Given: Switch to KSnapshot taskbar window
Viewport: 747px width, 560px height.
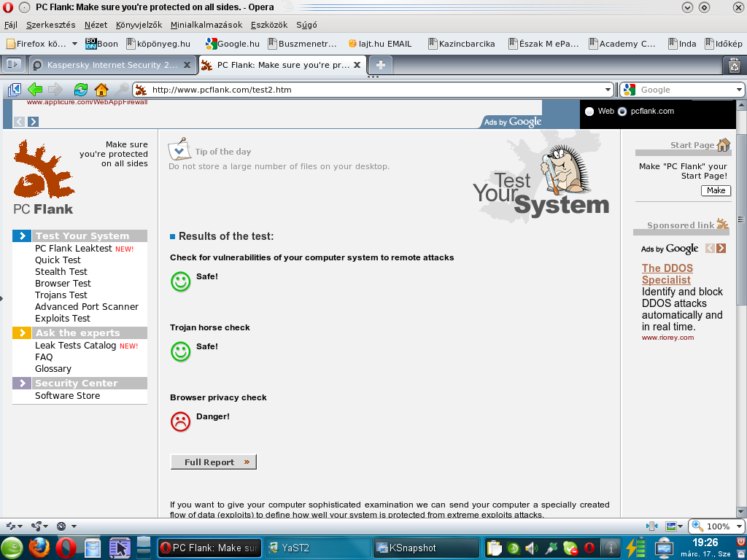Looking at the screenshot, I should pyautogui.click(x=426, y=548).
